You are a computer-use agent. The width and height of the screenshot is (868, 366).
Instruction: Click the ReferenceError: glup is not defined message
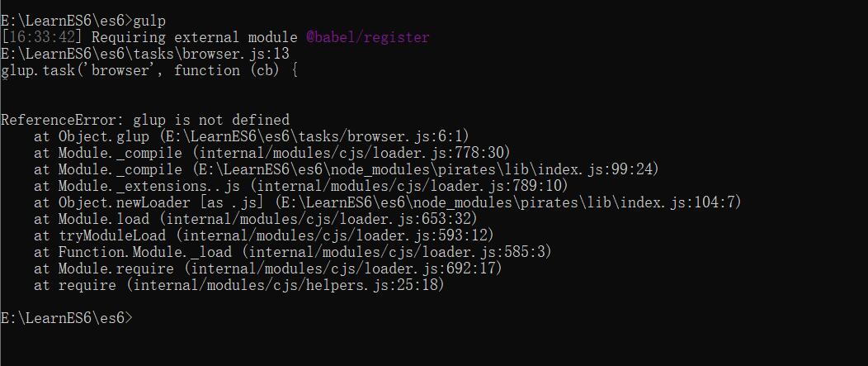(145, 120)
